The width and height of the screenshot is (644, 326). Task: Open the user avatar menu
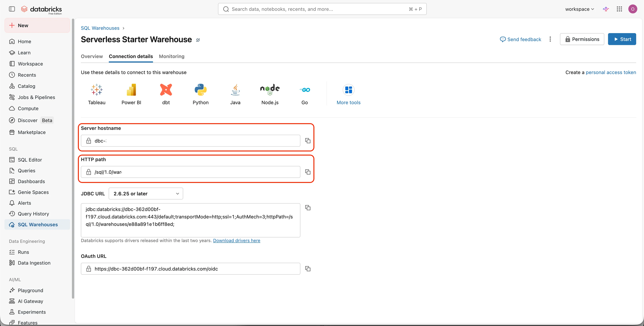[632, 9]
